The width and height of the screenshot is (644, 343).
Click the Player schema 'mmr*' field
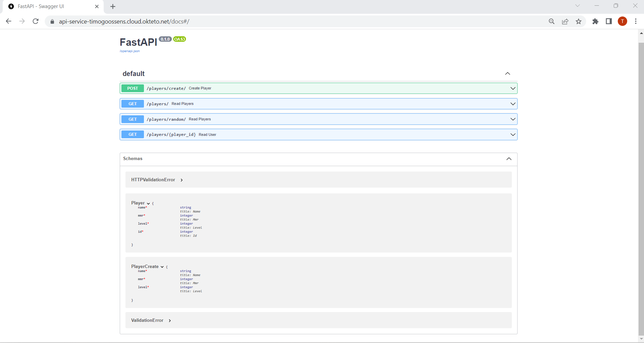pos(142,216)
